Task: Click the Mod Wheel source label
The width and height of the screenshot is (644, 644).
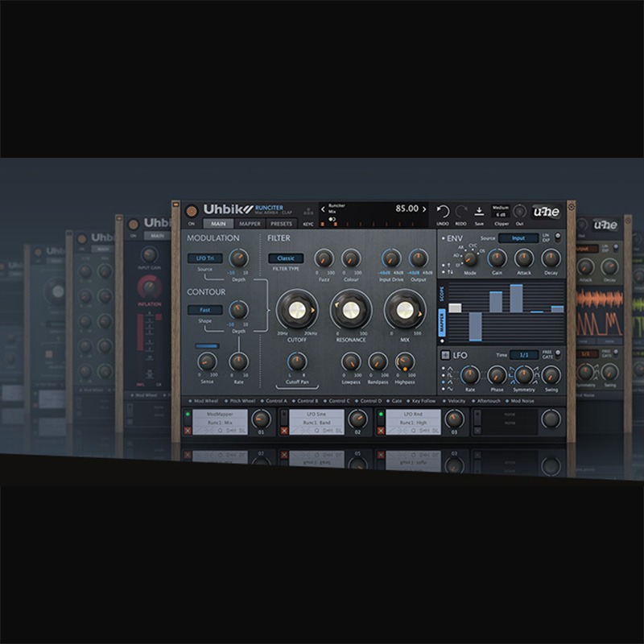Action: (x=206, y=401)
